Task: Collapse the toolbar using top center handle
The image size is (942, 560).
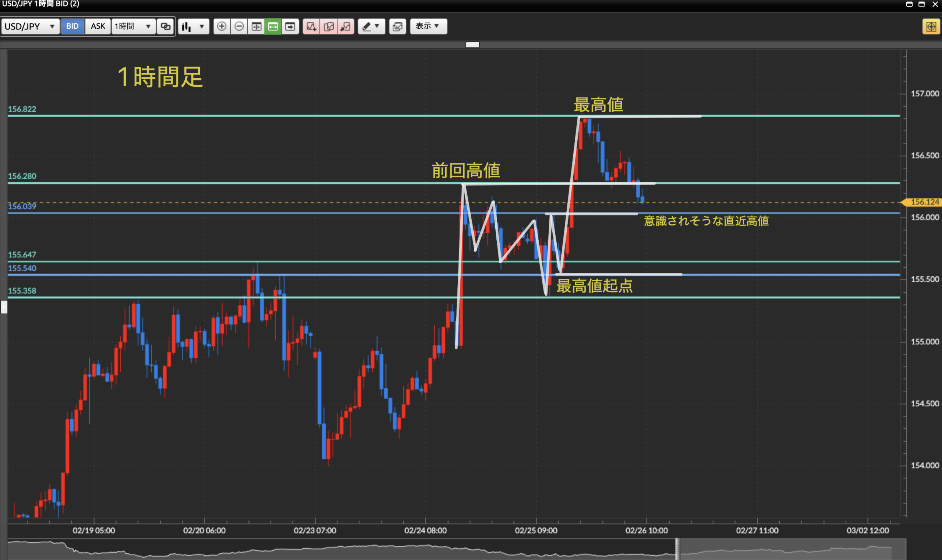Action: [472, 45]
